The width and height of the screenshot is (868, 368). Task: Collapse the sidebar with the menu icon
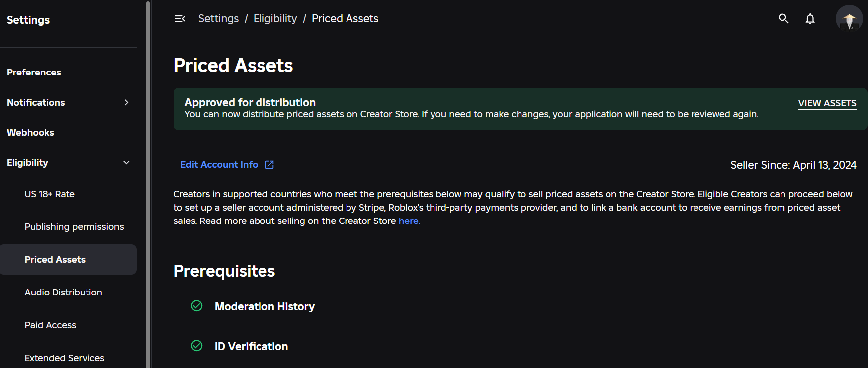(180, 19)
